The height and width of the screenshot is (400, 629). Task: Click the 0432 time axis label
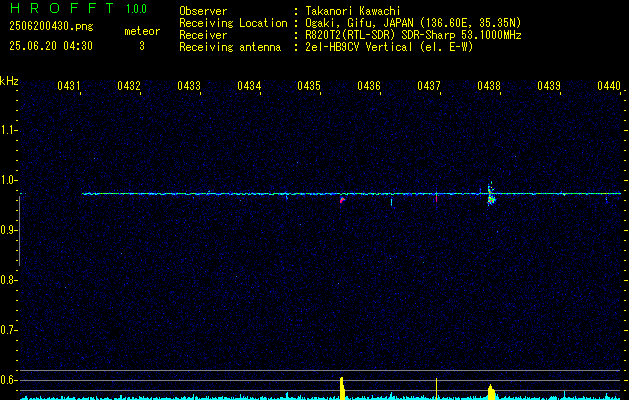coord(129,85)
